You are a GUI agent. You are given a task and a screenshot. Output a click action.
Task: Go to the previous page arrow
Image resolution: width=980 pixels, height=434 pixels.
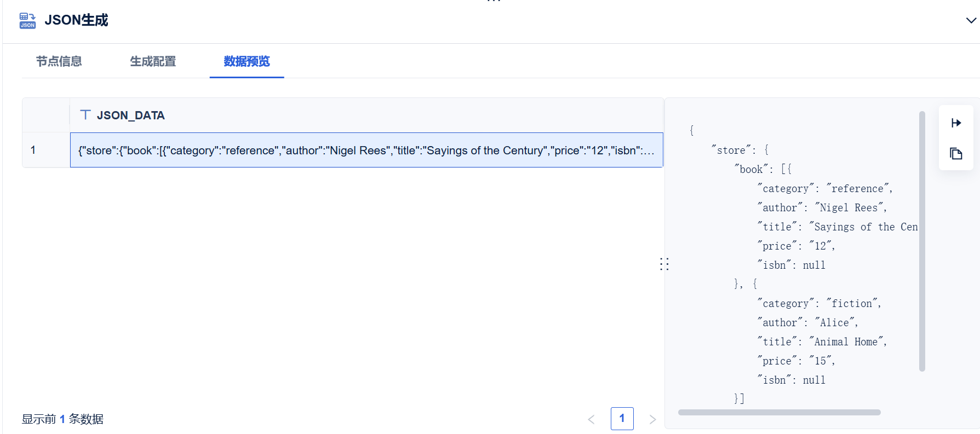[591, 419]
